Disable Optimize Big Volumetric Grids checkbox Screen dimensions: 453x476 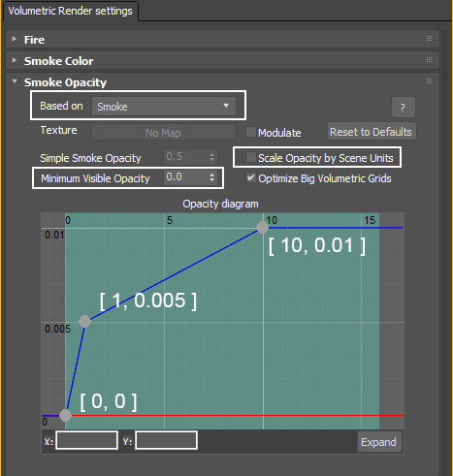pos(251,177)
